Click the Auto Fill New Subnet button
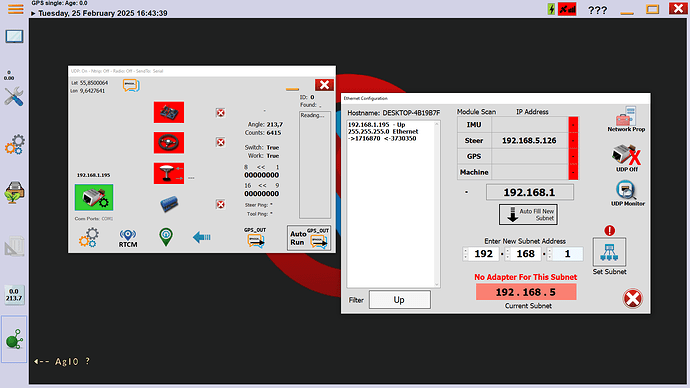This screenshot has width=690, height=388. click(528, 215)
